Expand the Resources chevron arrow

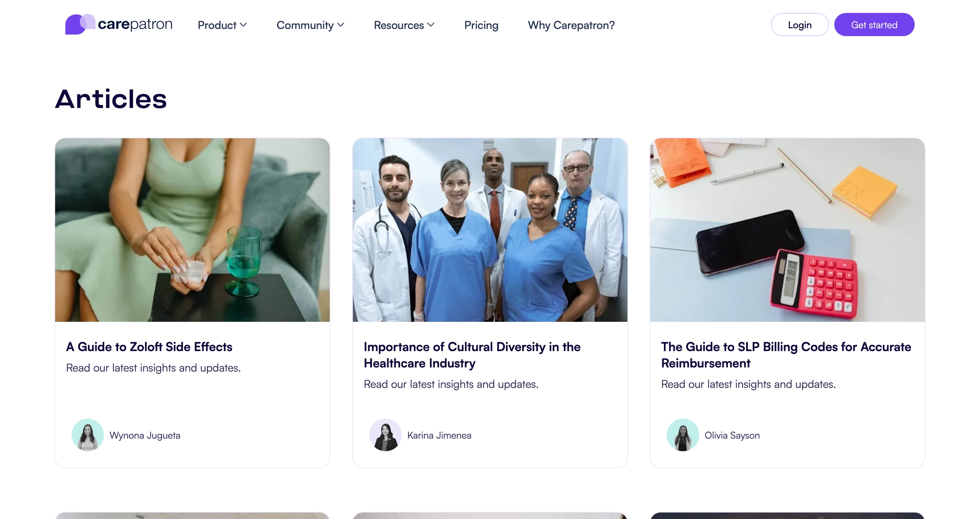431,25
